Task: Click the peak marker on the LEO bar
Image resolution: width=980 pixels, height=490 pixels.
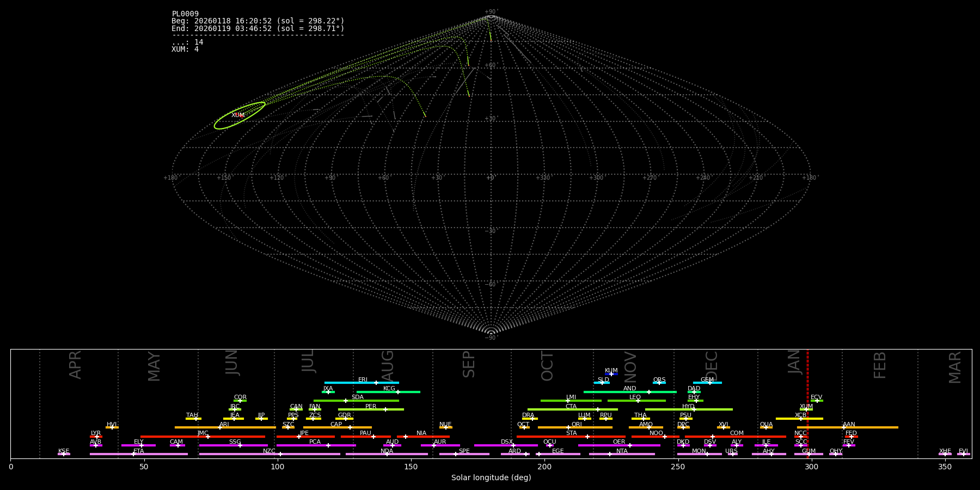Action: (638, 401)
